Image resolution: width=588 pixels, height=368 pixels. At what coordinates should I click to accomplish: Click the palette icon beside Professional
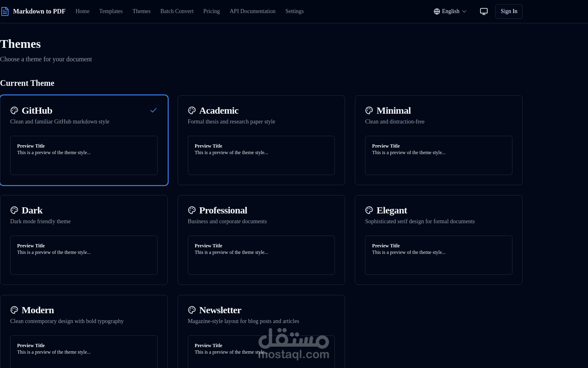pos(192,210)
